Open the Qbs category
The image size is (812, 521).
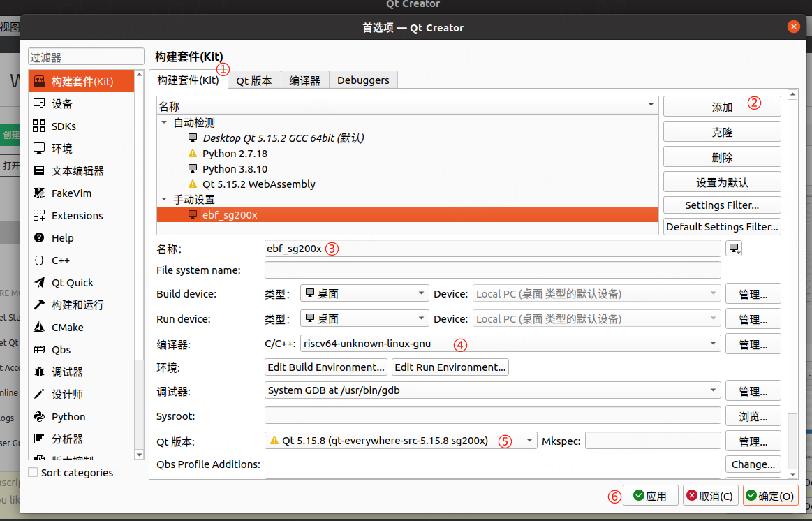[81, 350]
